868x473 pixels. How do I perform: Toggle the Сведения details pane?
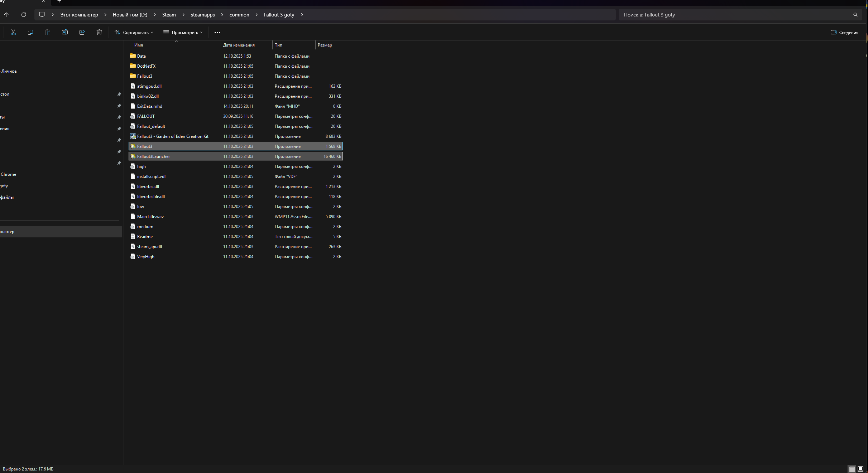pos(844,32)
